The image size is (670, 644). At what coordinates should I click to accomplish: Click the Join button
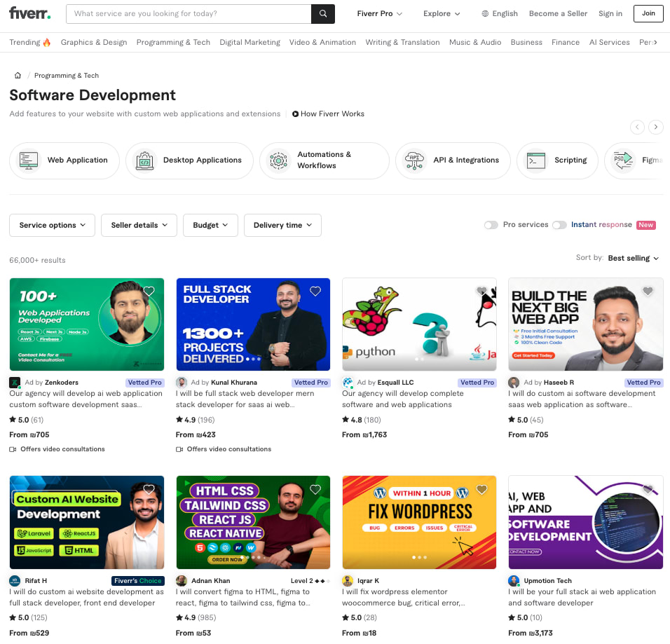[x=648, y=13]
